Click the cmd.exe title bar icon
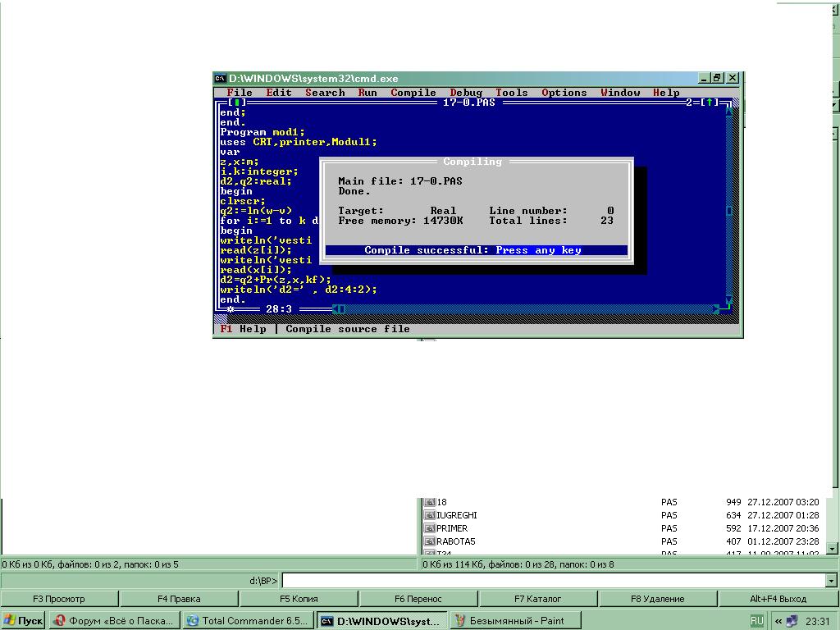This screenshot has width=840, height=630. (220, 78)
